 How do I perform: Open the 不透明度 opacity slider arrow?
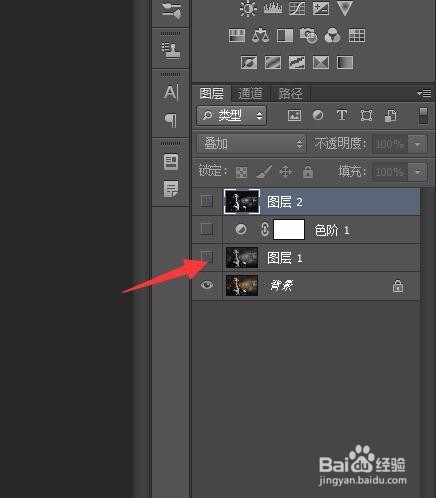(x=417, y=144)
